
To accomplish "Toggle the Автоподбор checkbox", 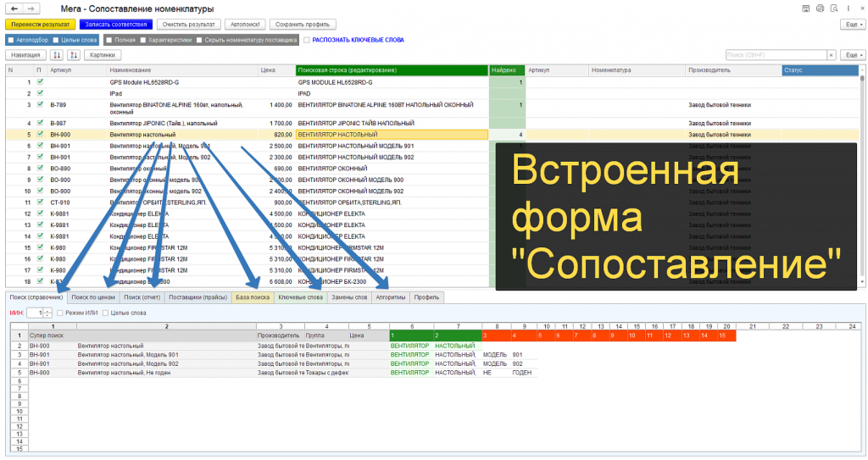I will [10, 40].
